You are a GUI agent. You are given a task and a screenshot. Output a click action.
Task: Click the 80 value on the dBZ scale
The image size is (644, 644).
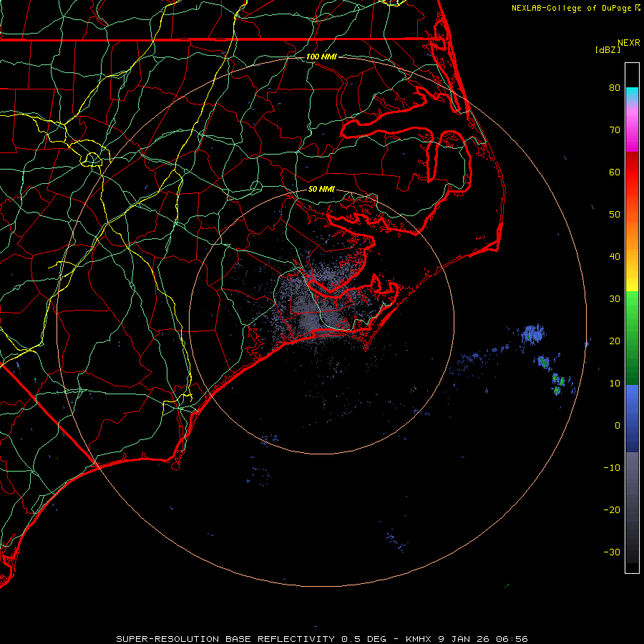click(615, 87)
